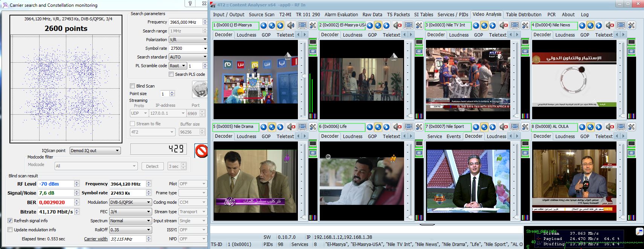Increase the Point size stepper

[x=172, y=92]
